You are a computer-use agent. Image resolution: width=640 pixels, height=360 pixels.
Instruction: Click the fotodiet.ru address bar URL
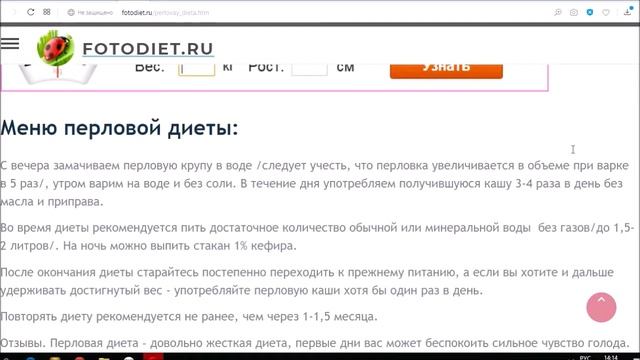(165, 13)
